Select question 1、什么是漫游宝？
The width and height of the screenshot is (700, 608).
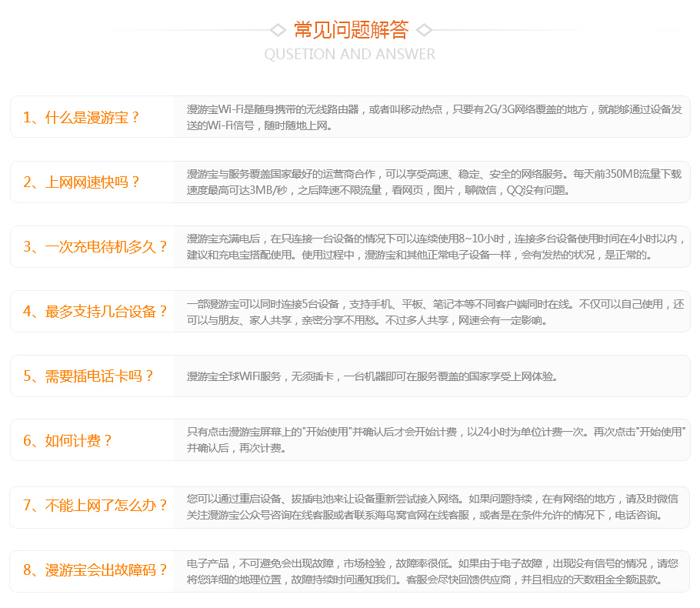81,118
